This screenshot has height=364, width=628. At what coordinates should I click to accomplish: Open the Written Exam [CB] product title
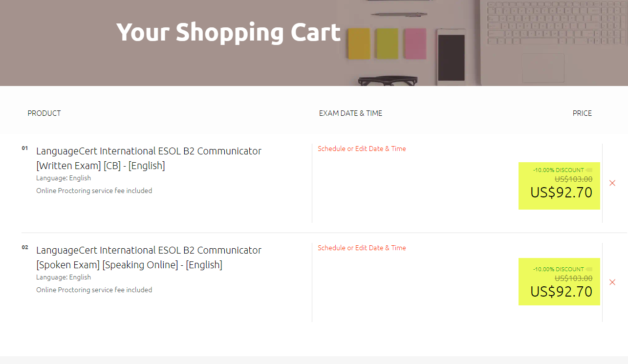149,158
